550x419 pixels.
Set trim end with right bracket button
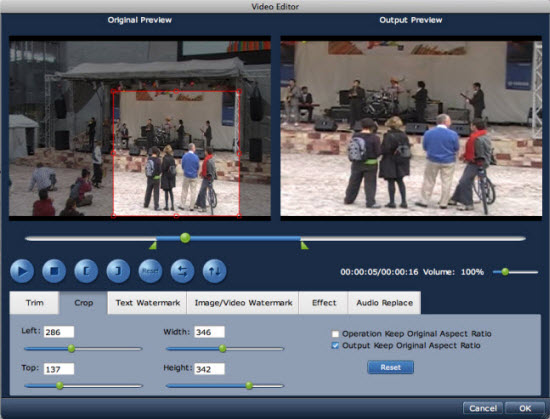pyautogui.click(x=118, y=271)
